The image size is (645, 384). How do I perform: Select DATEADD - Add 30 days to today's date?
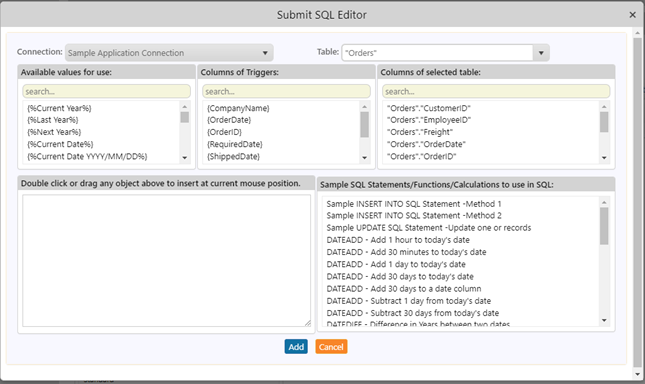pyautogui.click(x=400, y=276)
